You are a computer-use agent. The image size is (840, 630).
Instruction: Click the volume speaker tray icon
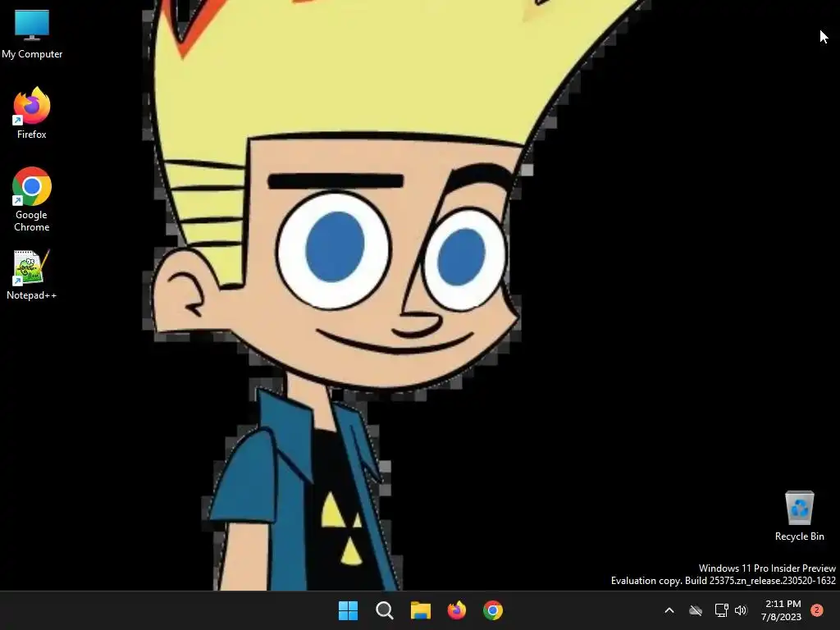pos(741,610)
